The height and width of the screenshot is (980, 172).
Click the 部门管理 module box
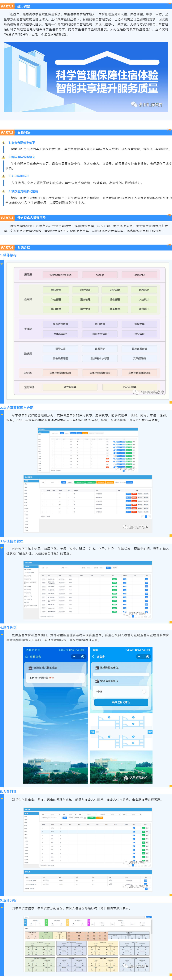point(56,309)
